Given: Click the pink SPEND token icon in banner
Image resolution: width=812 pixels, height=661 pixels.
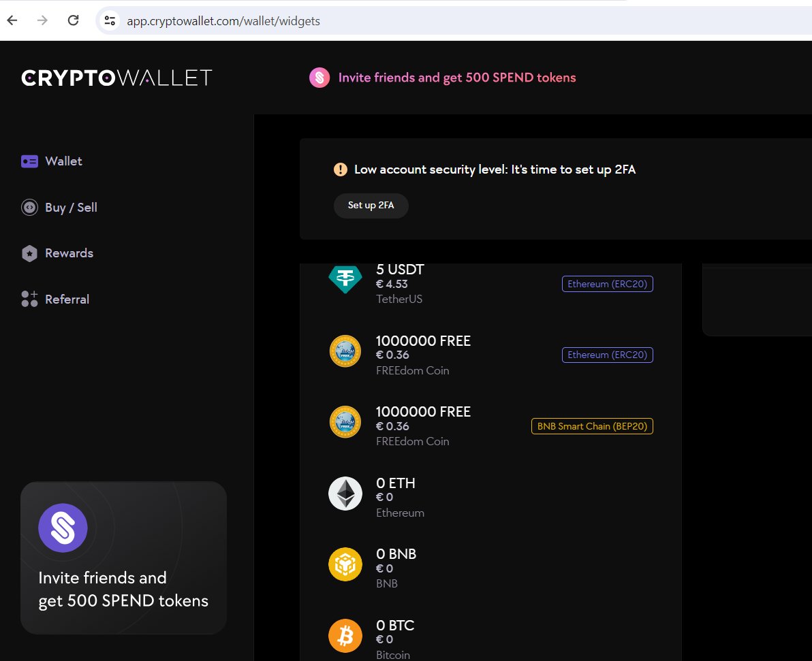Looking at the screenshot, I should click(x=319, y=78).
